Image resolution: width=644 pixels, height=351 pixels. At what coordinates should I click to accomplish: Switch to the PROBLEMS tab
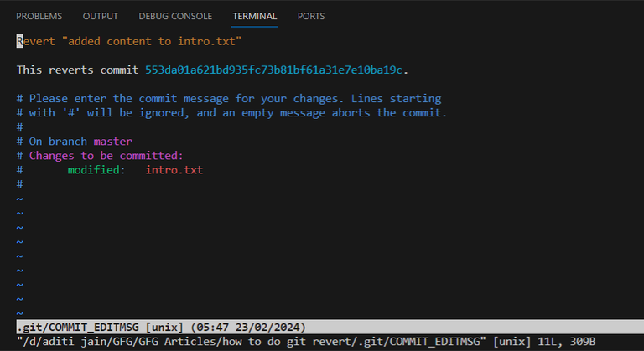[x=39, y=17]
